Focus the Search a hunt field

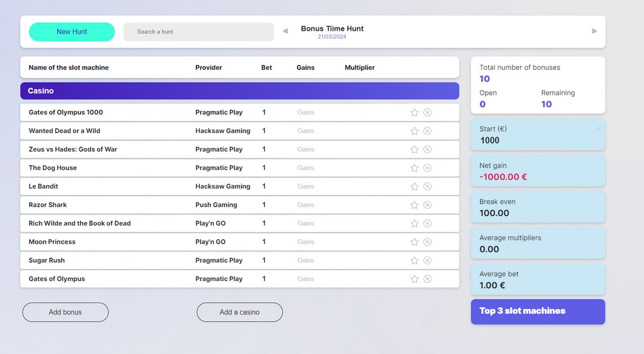198,31
